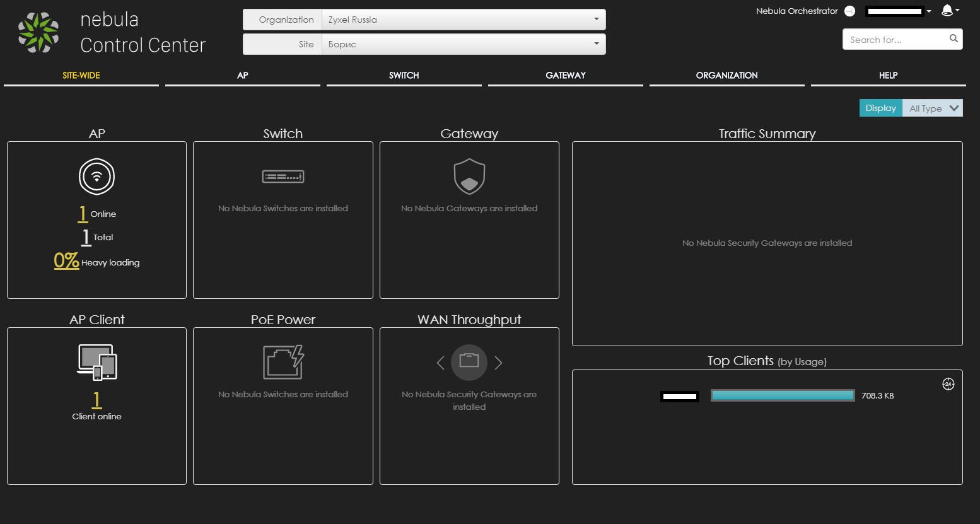
Task: Open the SITE-WIDE menu tab
Action: 81,75
